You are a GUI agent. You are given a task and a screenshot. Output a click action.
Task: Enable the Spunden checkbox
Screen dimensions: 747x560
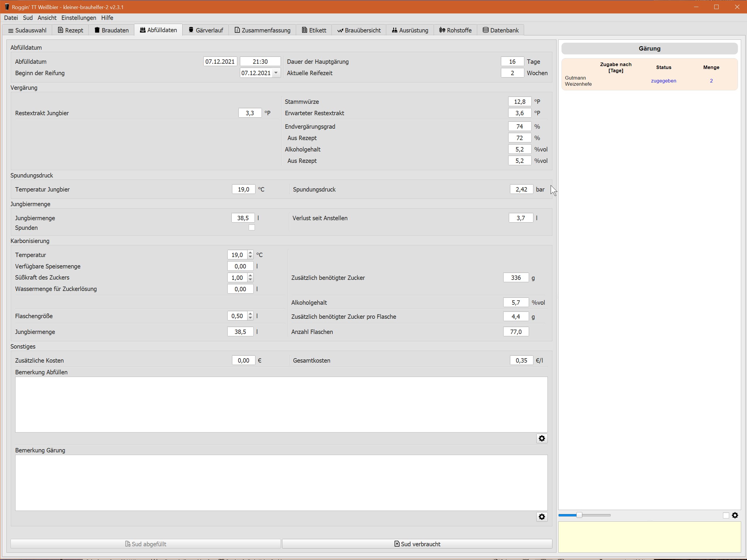[x=252, y=228]
